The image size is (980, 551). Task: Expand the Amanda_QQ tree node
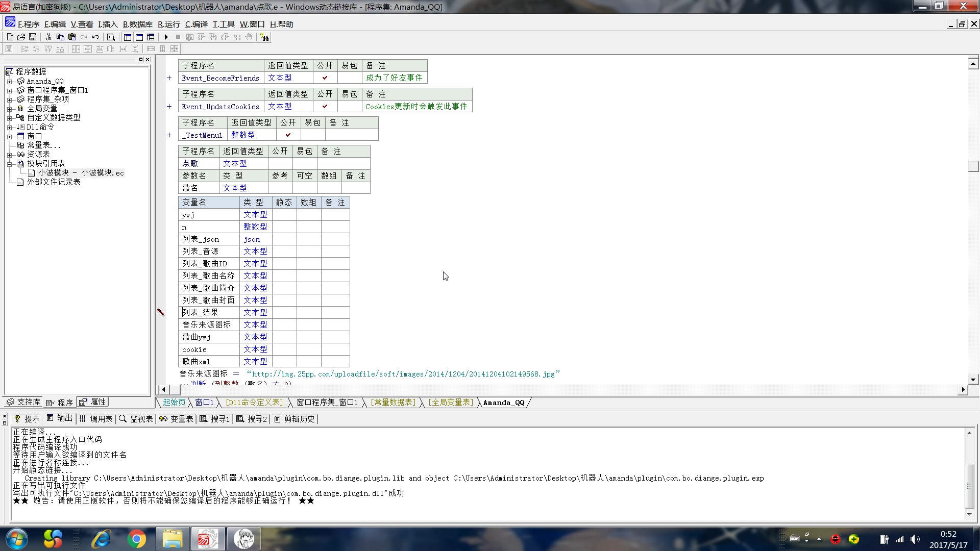(9, 82)
